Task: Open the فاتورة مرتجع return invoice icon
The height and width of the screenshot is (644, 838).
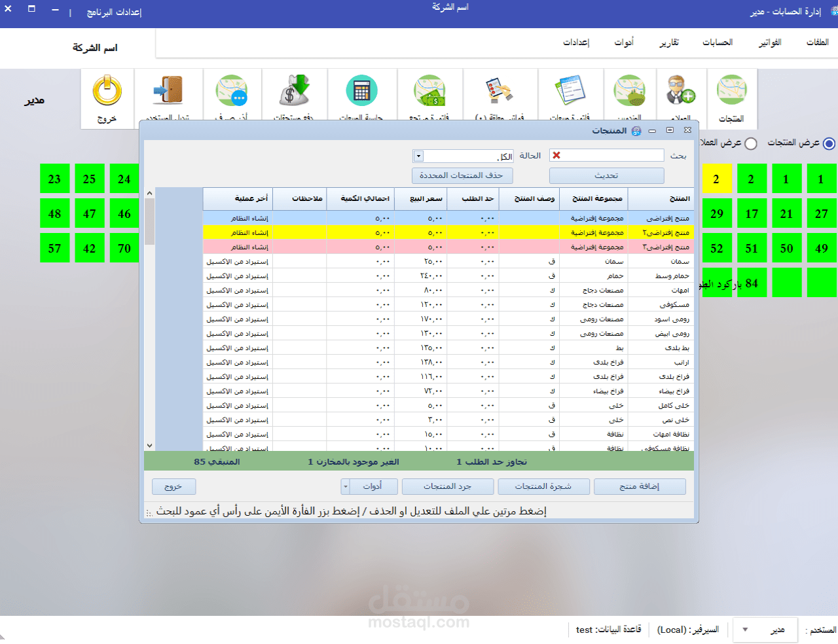Action: tap(429, 92)
